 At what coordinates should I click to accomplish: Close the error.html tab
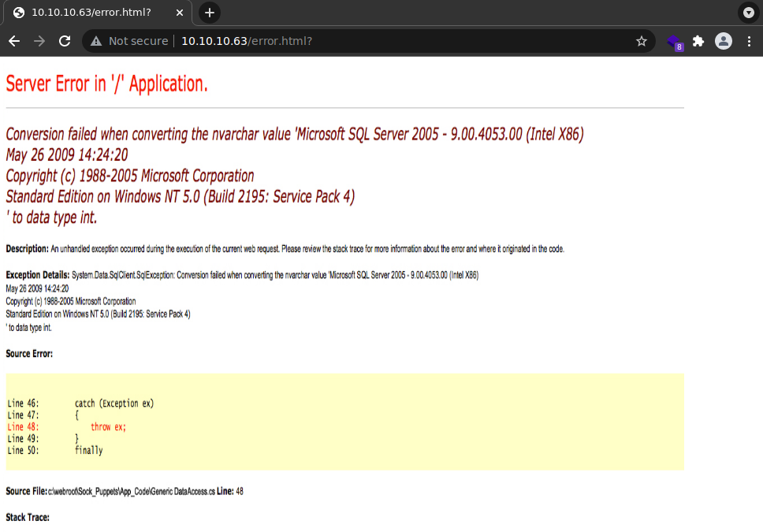coord(180,13)
